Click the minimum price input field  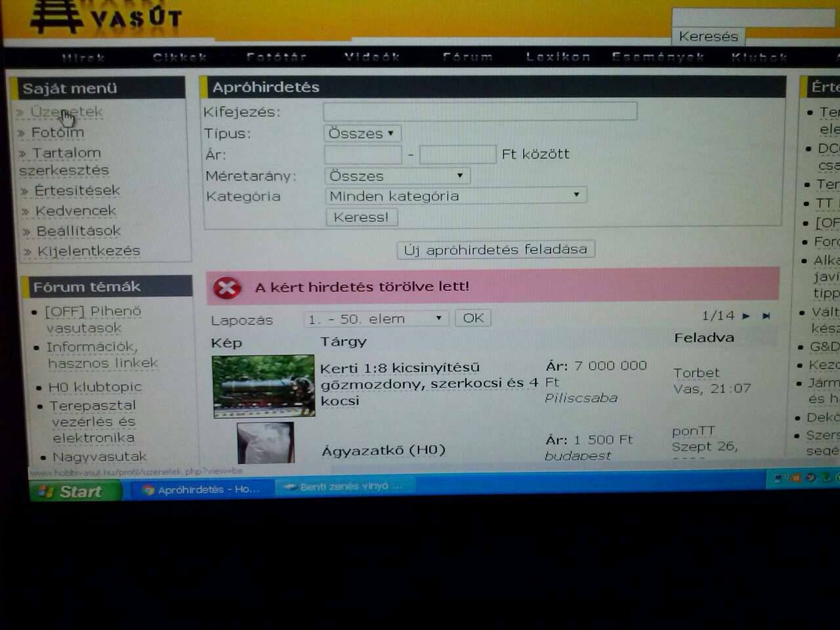tap(363, 155)
